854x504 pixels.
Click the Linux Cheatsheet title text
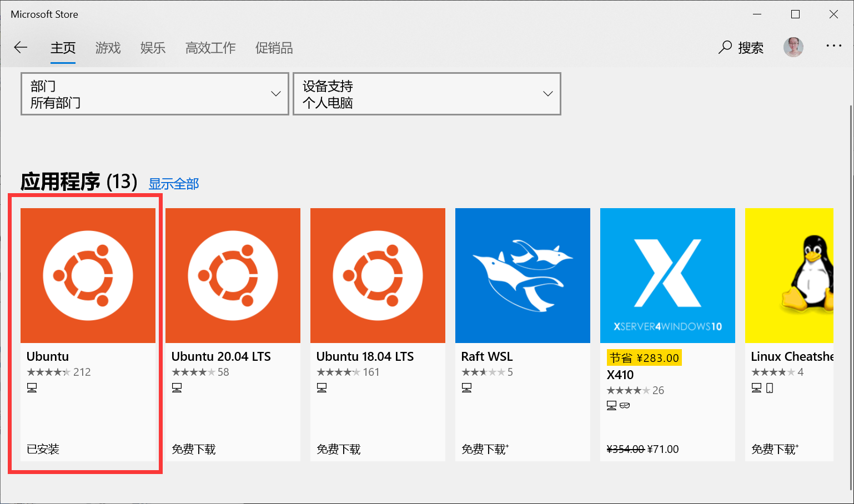pyautogui.click(x=792, y=356)
